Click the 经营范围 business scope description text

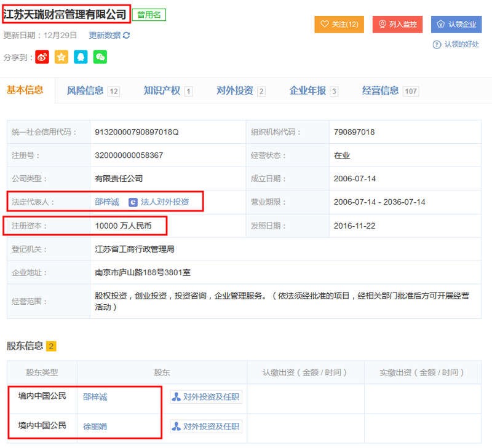282,301
